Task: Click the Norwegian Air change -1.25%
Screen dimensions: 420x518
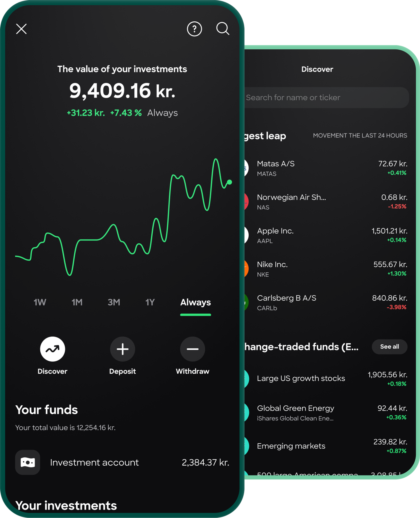Action: pyautogui.click(x=397, y=206)
